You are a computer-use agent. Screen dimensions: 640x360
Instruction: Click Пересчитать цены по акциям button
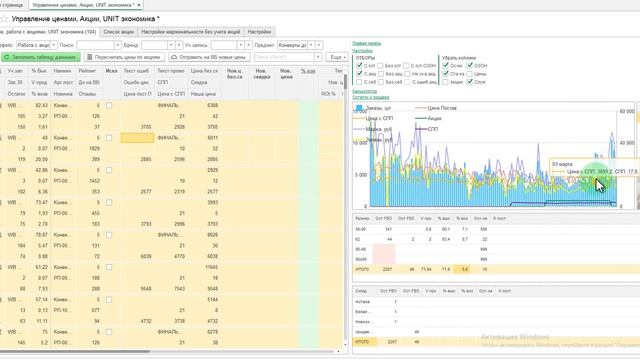pos(125,57)
